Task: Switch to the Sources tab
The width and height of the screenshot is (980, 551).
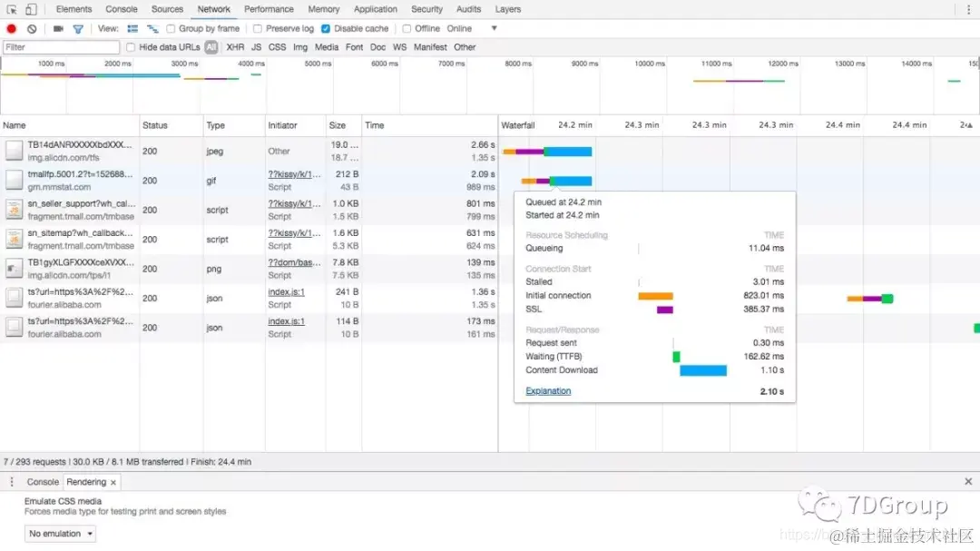Action: click(x=168, y=9)
